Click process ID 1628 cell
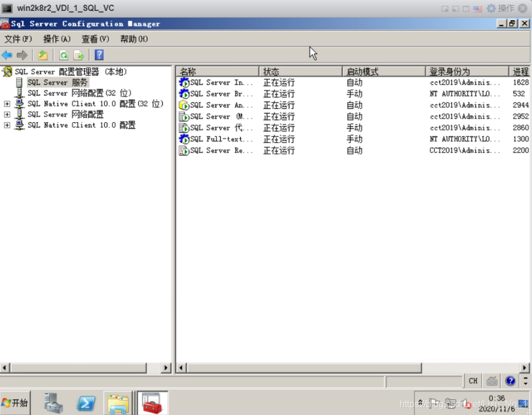 [521, 83]
